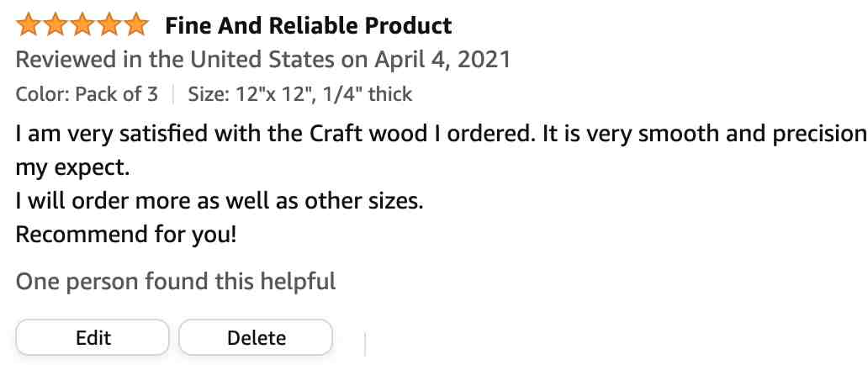This screenshot has width=868, height=365.
Task: Click the "my expect." text line
Action: click(x=72, y=168)
